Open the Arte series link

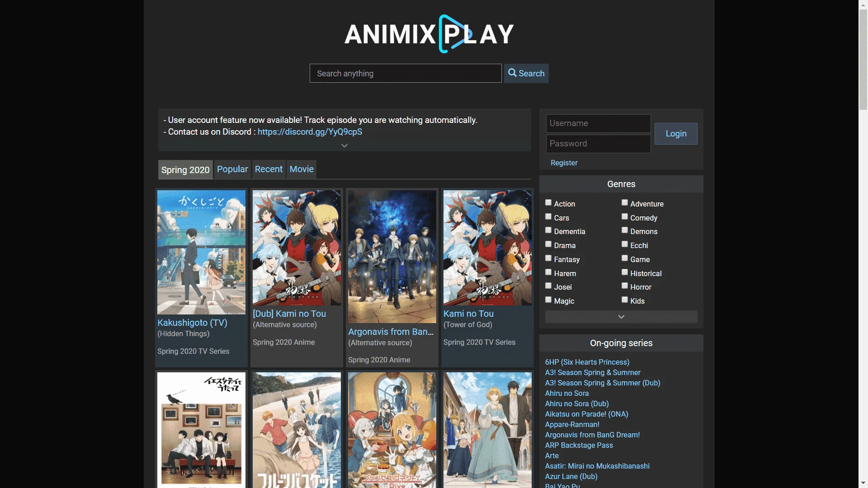pos(552,456)
